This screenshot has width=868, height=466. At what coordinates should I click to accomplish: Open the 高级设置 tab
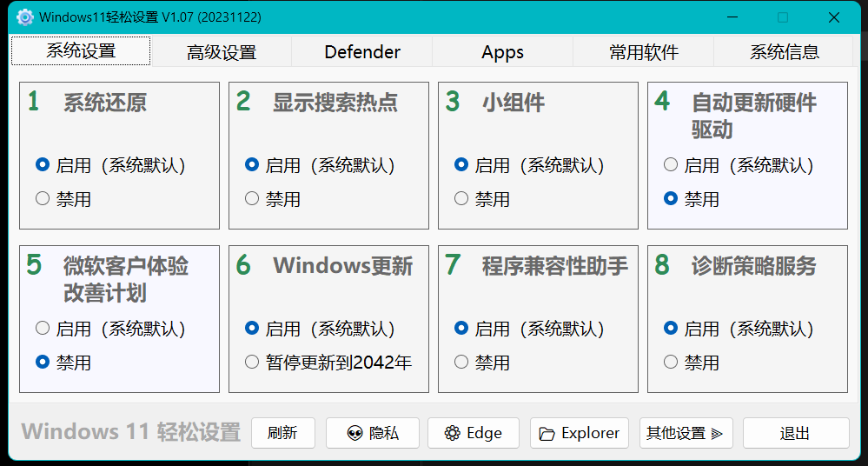pyautogui.click(x=222, y=52)
